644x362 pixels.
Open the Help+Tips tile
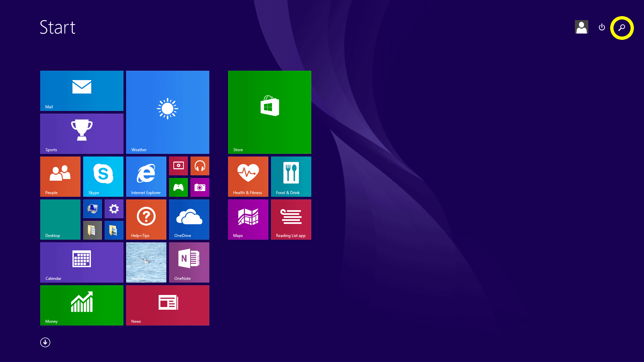pos(146,220)
